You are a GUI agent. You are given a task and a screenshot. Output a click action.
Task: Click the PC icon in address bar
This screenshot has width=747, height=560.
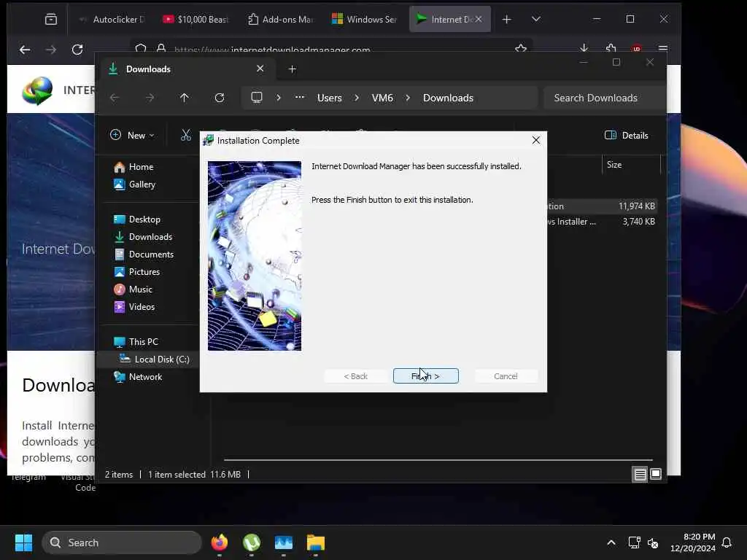(257, 98)
